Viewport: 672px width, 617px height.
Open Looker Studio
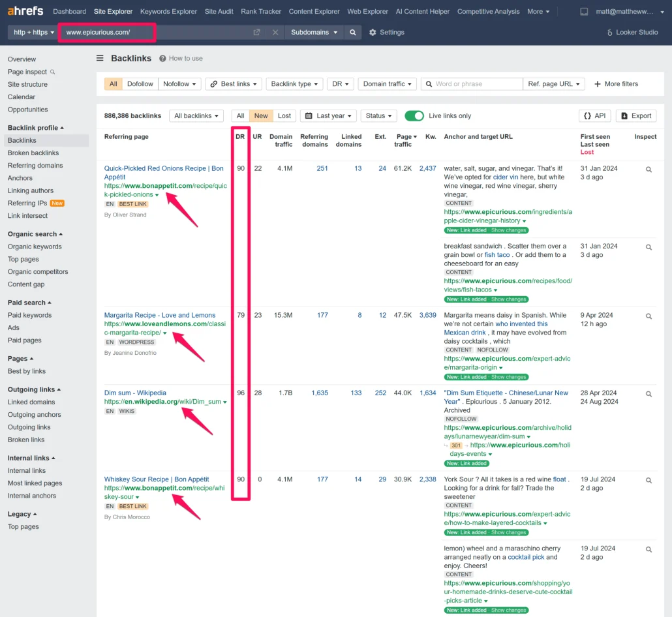pyautogui.click(x=632, y=32)
